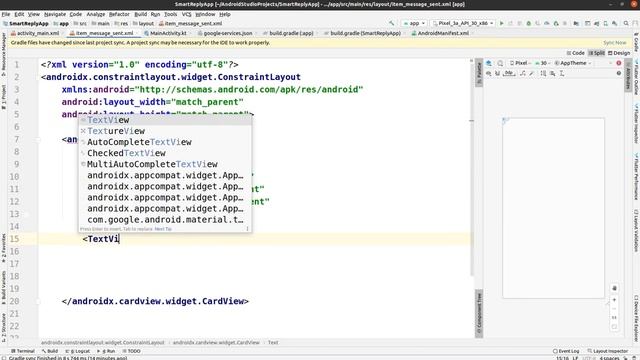Open the Resource Manager tool window
This screenshot has width=640, height=360.
tap(3, 54)
